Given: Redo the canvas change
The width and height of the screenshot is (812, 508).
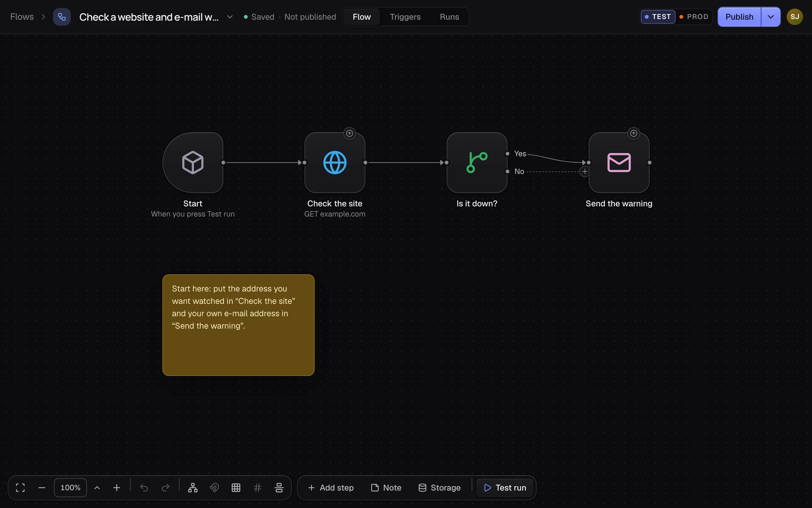Looking at the screenshot, I should click(x=166, y=487).
